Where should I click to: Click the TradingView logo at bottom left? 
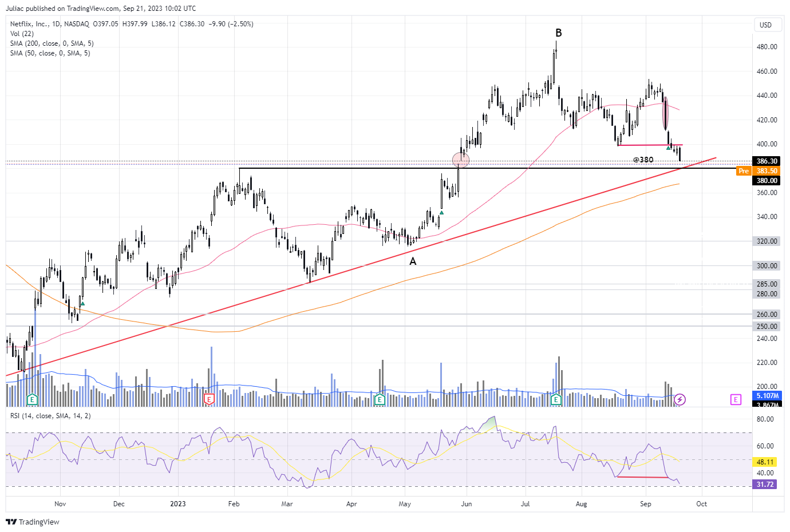click(x=33, y=522)
